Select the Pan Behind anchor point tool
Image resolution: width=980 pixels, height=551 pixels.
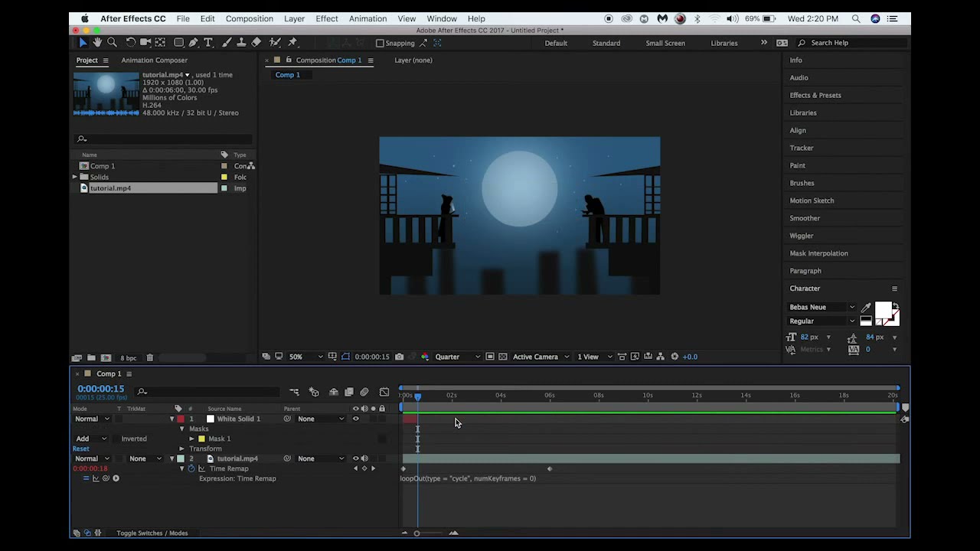pos(160,43)
